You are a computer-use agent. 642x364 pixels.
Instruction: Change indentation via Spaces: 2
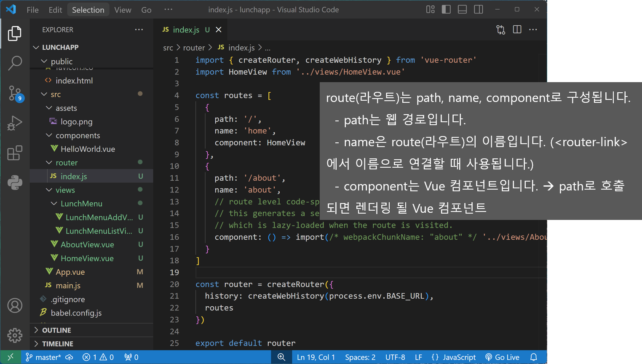point(360,357)
